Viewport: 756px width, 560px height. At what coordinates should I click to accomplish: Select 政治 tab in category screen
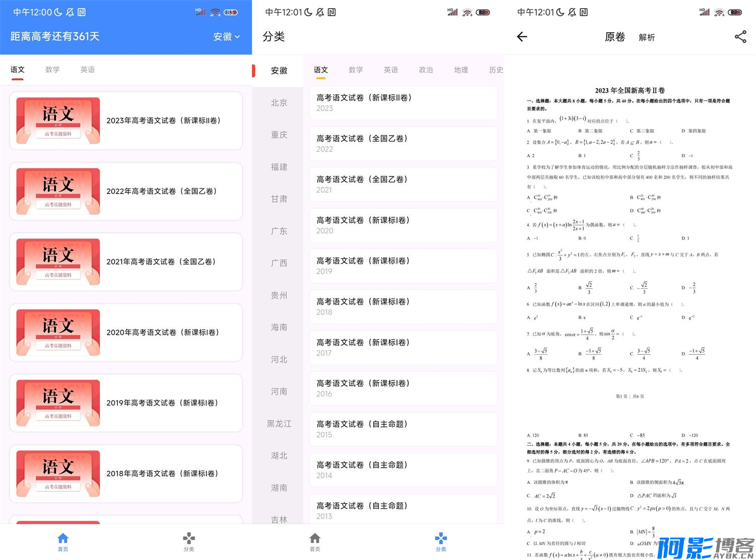[426, 70]
